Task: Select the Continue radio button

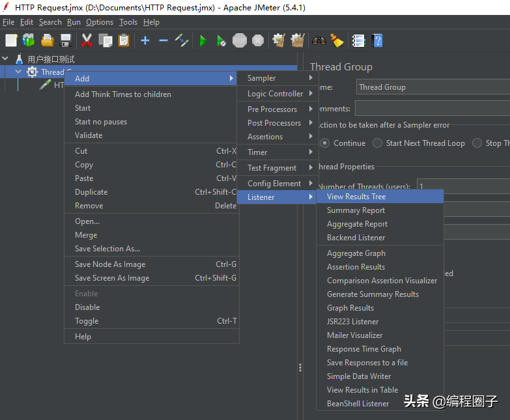Action: [324, 143]
